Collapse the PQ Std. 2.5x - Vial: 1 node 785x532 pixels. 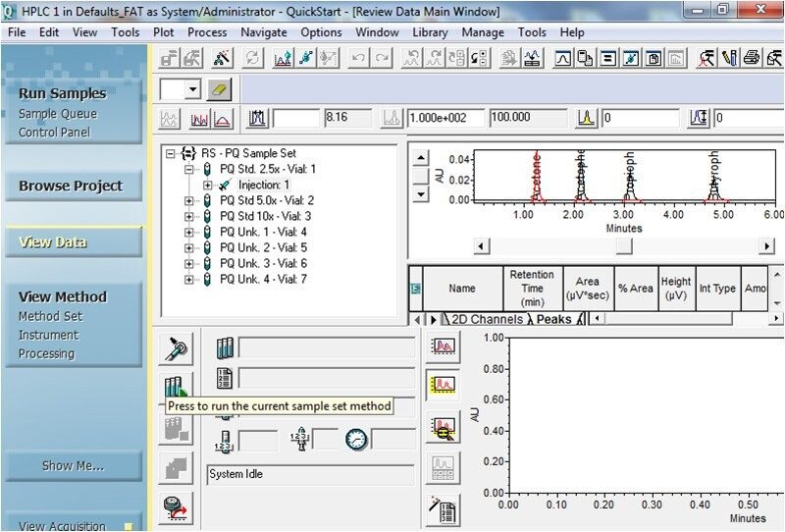pyautogui.click(x=188, y=170)
